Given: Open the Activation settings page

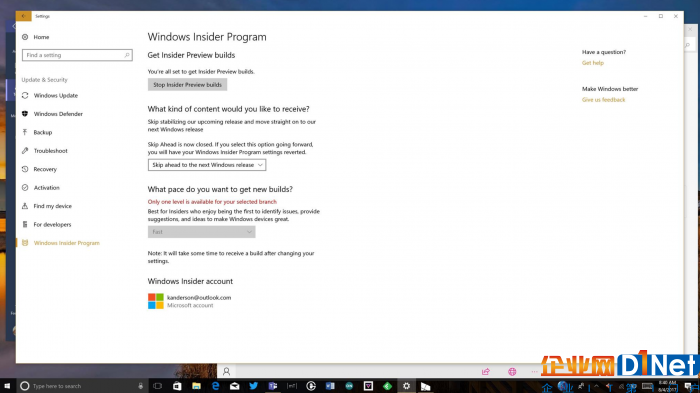Looking at the screenshot, I should point(41,188).
